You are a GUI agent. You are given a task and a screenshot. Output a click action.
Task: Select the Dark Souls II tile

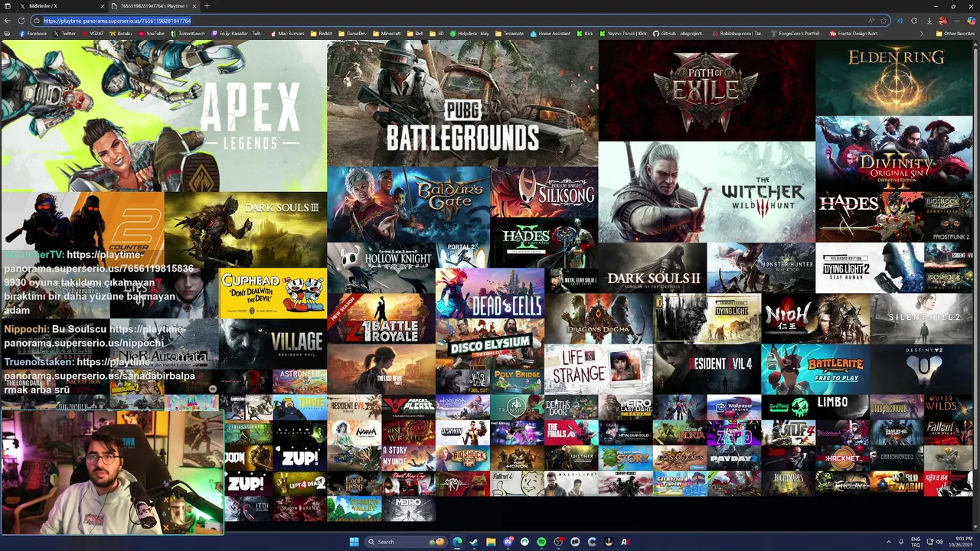(x=652, y=268)
